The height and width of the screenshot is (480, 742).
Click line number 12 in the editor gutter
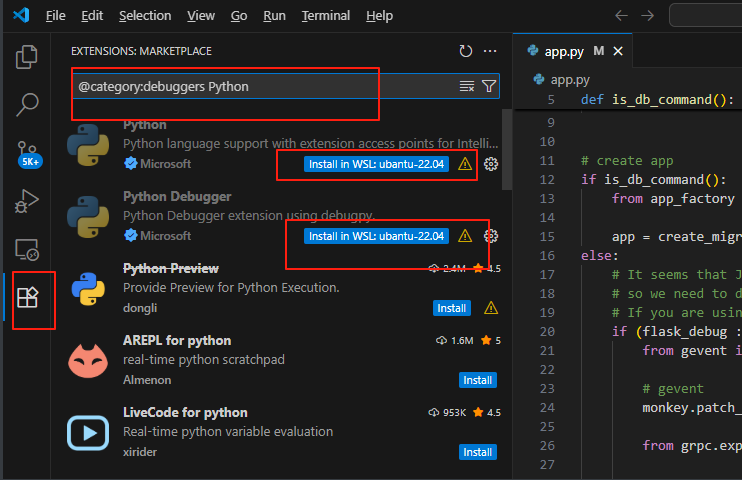click(x=547, y=179)
